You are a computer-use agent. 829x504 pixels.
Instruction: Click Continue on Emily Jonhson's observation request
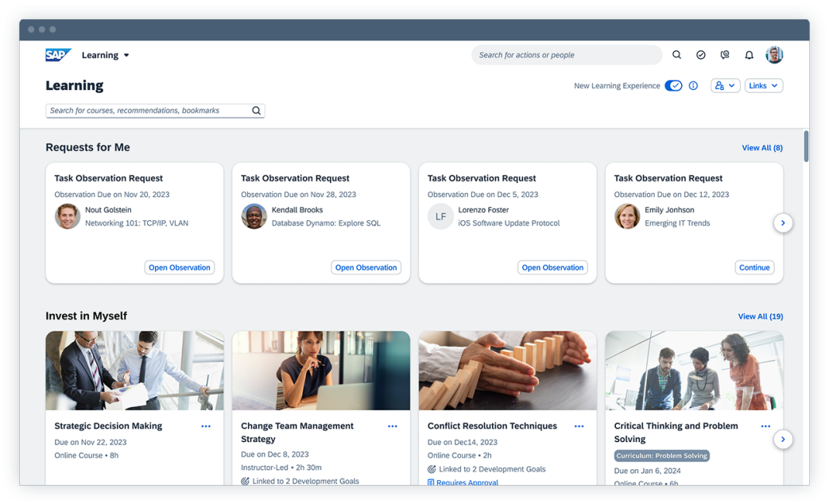(754, 267)
